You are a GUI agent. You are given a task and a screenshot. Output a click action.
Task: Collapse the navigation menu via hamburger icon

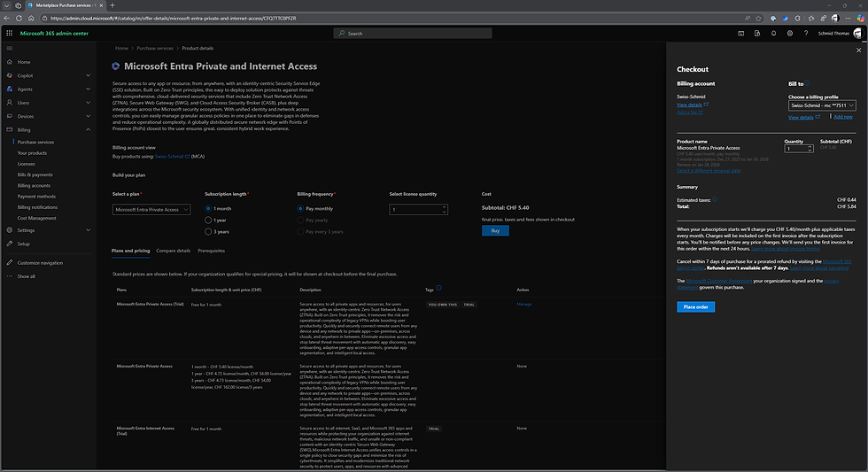[x=9, y=48]
